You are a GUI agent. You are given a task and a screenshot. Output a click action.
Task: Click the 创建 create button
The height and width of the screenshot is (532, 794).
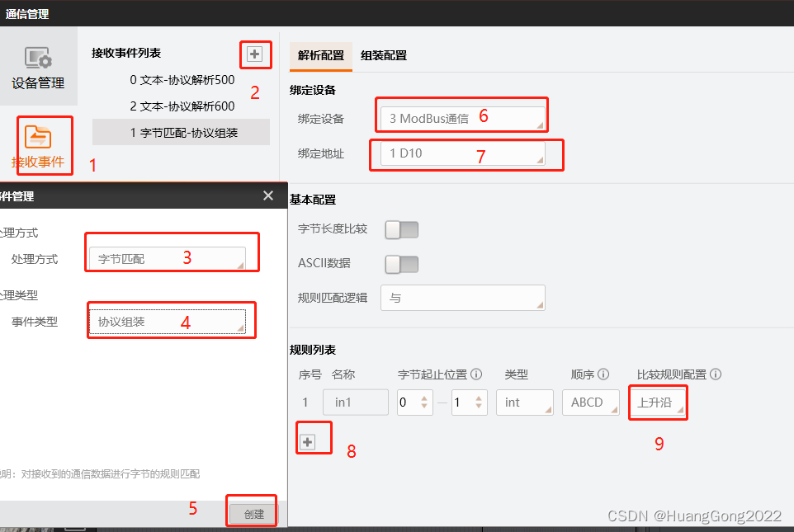[253, 514]
